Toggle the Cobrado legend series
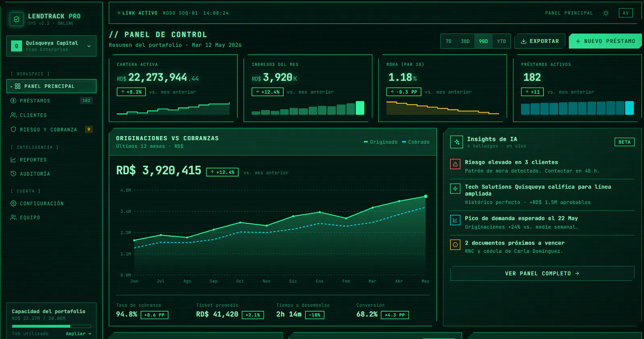 click(416, 142)
